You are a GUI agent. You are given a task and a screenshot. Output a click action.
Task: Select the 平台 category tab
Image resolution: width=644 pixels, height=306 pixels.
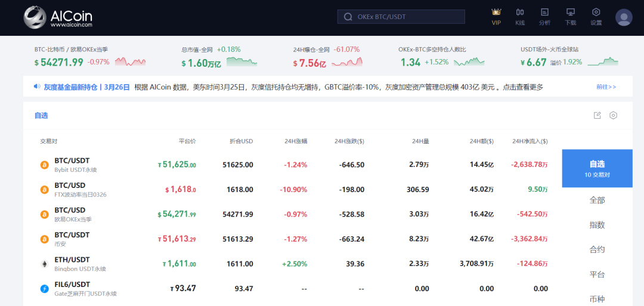point(597,274)
